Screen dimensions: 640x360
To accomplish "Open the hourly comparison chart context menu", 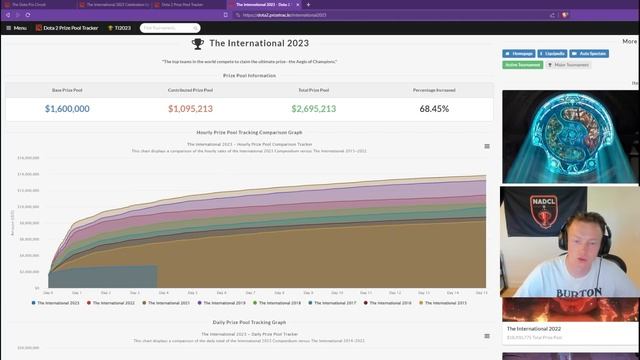I will pos(487,146).
